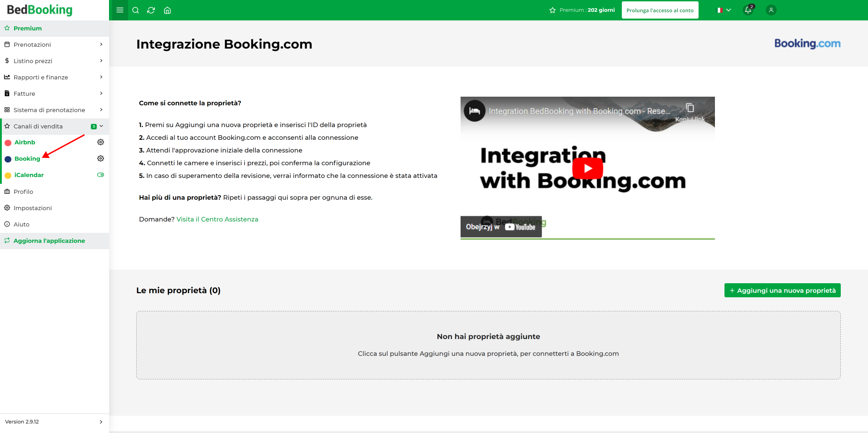Open Listino prezzi in the sidebar
The image size is (868, 433).
55,61
